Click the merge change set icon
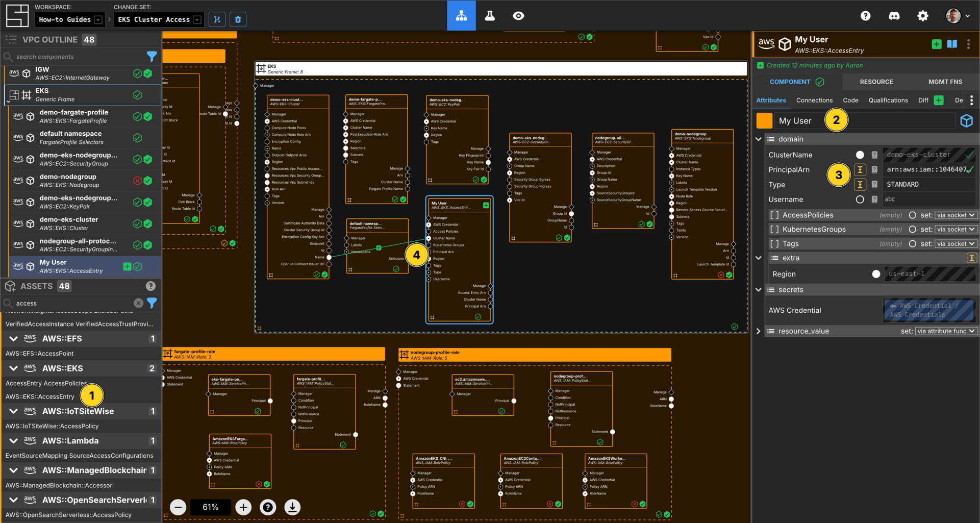This screenshot has height=523, width=980. coord(217,19)
